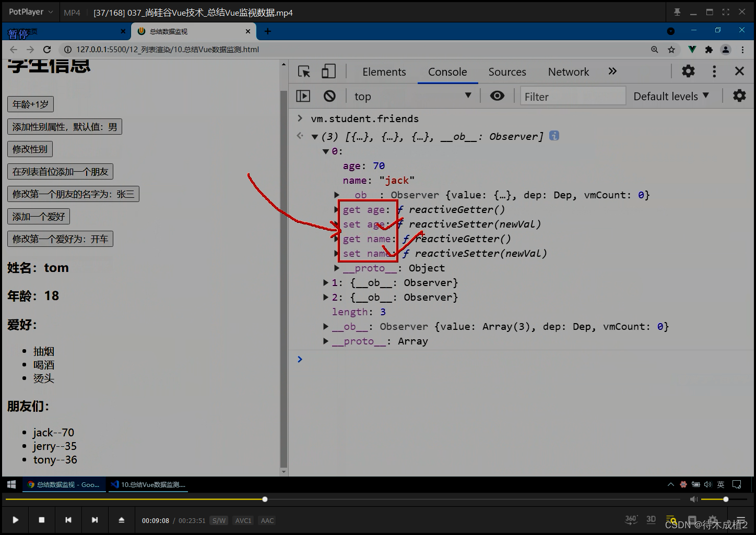Click the 年龄+1岁 button
756x535 pixels.
pos(30,104)
